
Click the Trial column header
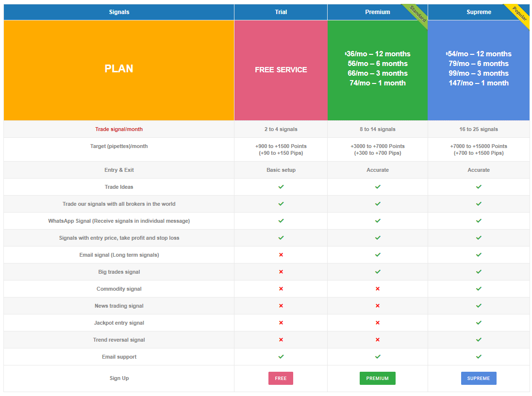pos(281,12)
